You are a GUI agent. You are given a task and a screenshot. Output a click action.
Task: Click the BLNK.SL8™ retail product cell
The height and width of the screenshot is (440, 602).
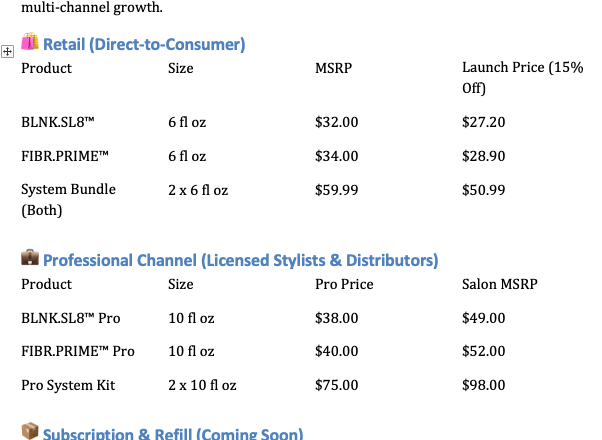[58, 122]
